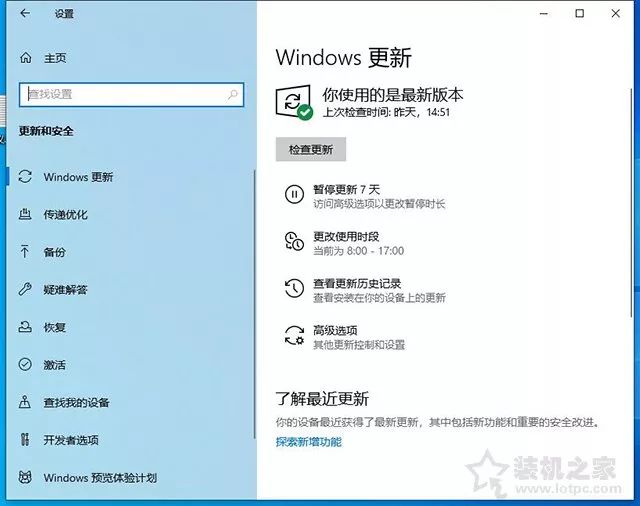Minimize the Settings window
The image size is (640, 506).
point(544,13)
